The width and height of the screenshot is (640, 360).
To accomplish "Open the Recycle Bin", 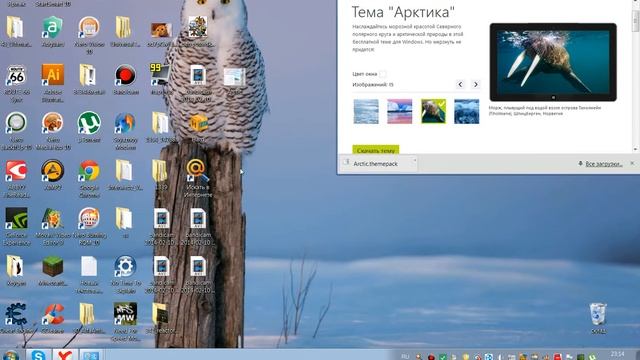I will (x=598, y=314).
